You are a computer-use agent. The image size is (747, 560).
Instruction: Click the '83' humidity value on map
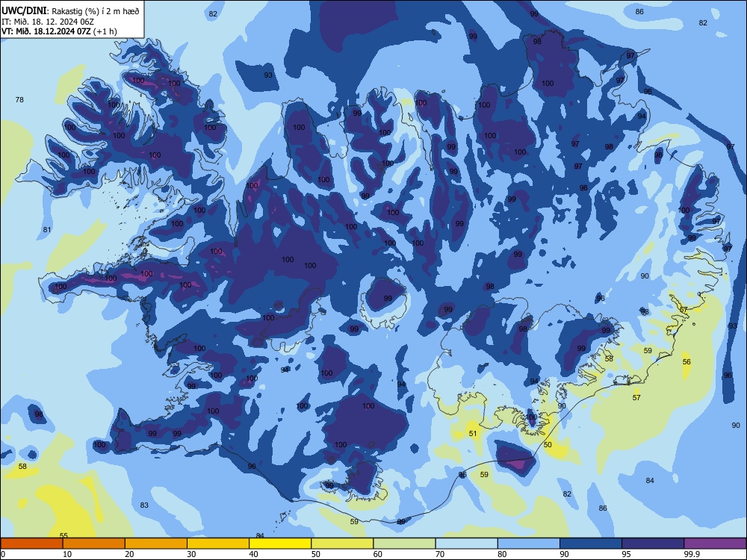tap(144, 505)
